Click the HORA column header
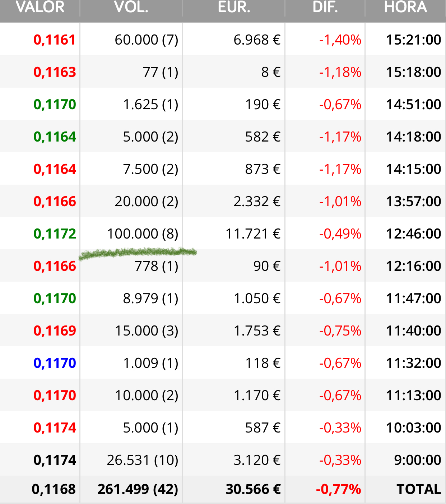 [405, 7]
